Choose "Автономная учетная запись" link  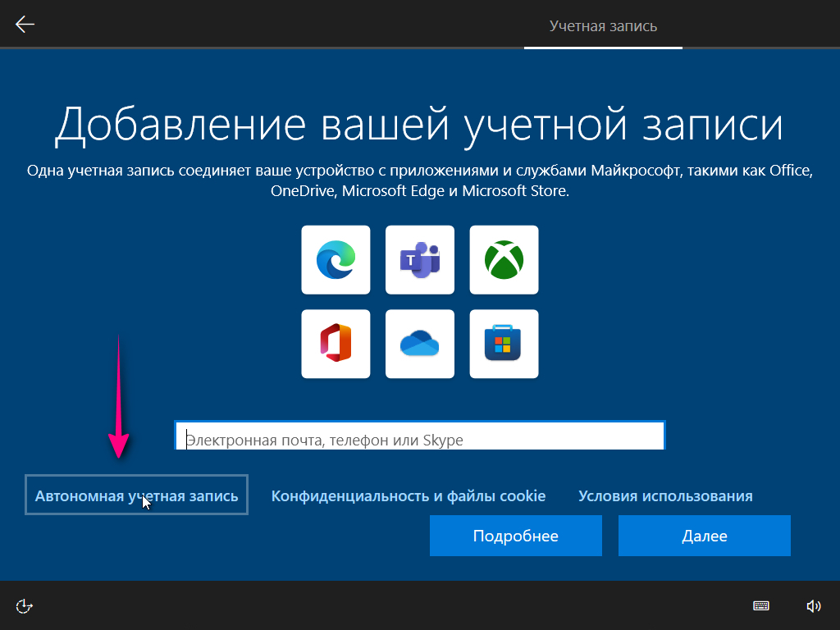tap(136, 495)
